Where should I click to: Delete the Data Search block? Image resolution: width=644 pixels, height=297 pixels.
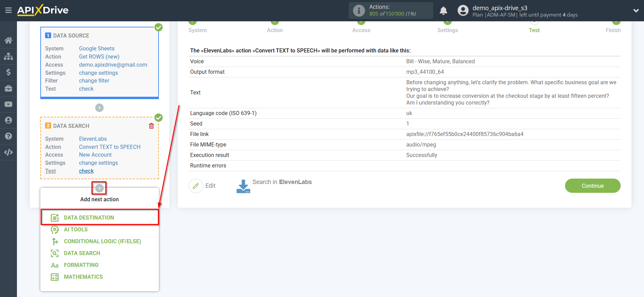(x=151, y=126)
